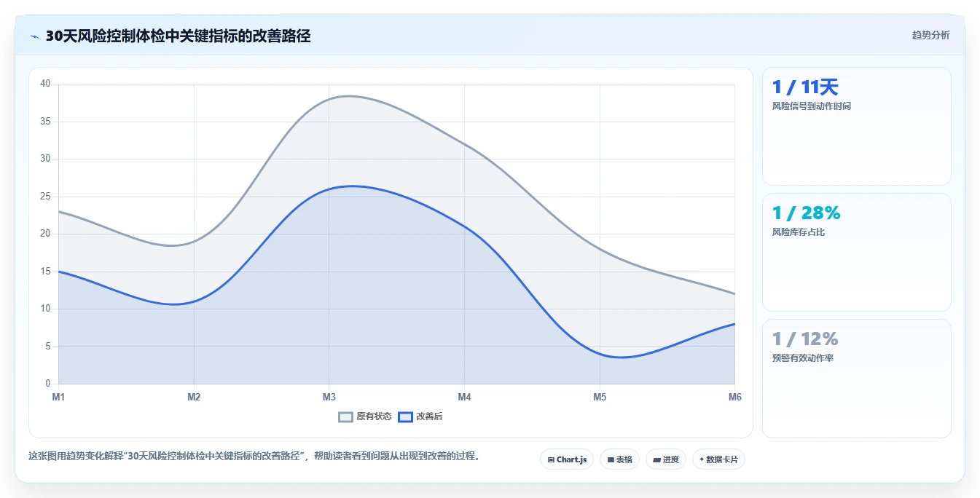This screenshot has height=498, width=980.
Task: Select the 进度 tag chip
Action: [x=666, y=459]
